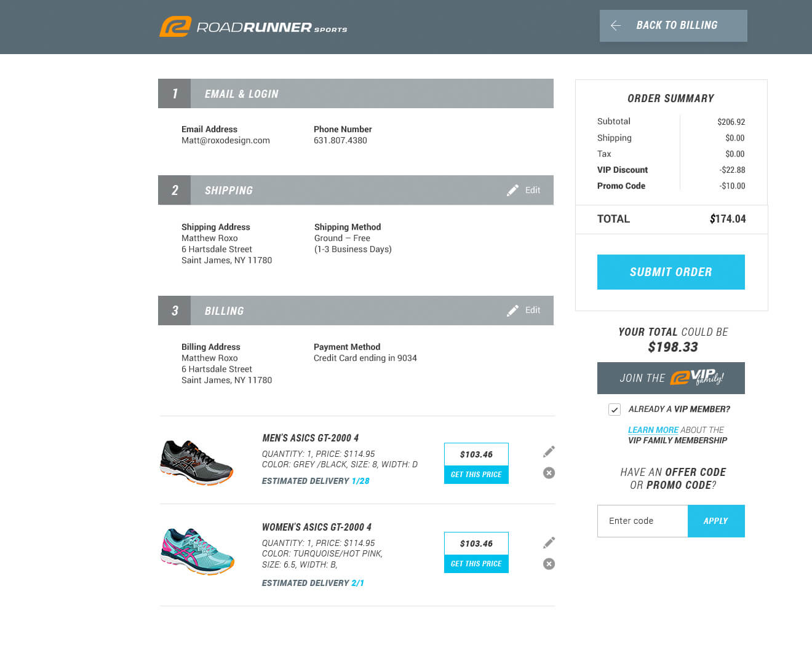
Task: Click Join the VIP Family banner
Action: click(671, 378)
